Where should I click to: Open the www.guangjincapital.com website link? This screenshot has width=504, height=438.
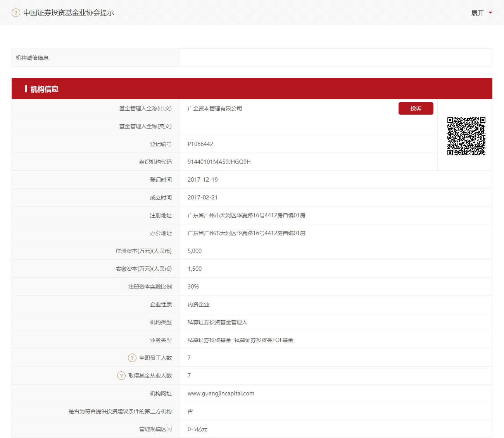(221, 393)
